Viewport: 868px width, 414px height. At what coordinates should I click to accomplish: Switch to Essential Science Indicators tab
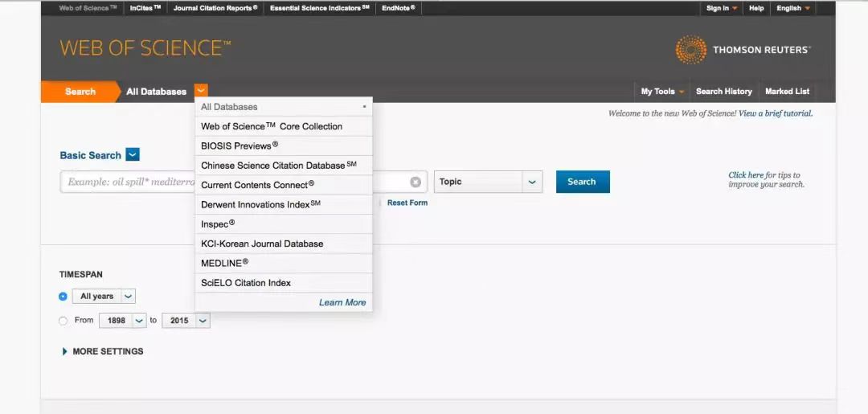[319, 8]
